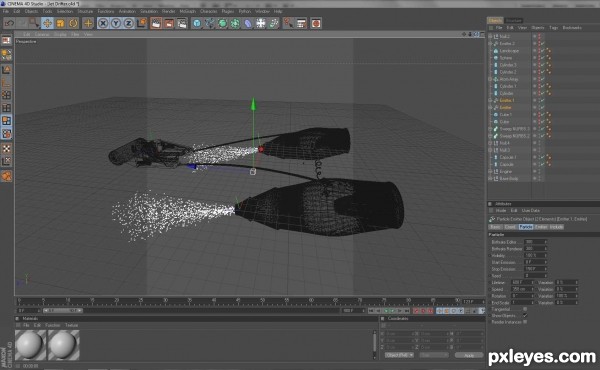This screenshot has width=600, height=370.
Task: Click the Apply button in Coordinates
Action: (469, 355)
